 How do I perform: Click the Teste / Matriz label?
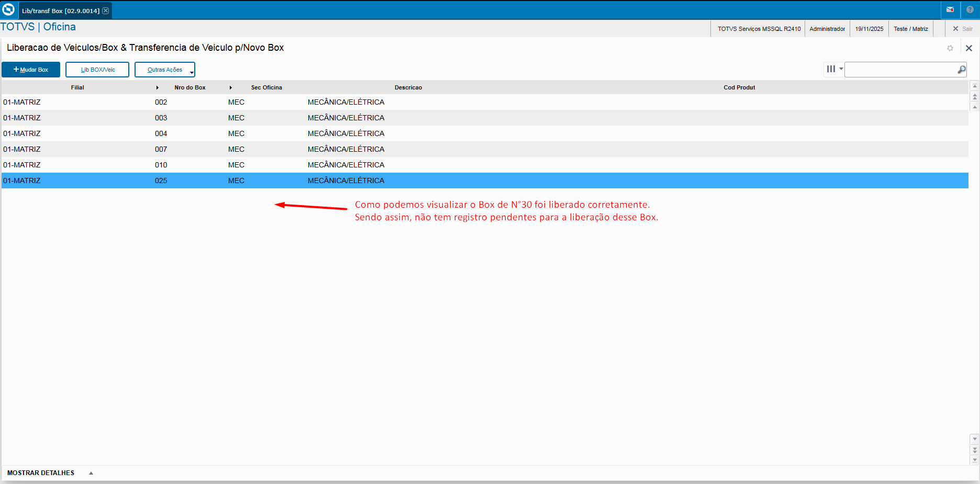[911, 29]
